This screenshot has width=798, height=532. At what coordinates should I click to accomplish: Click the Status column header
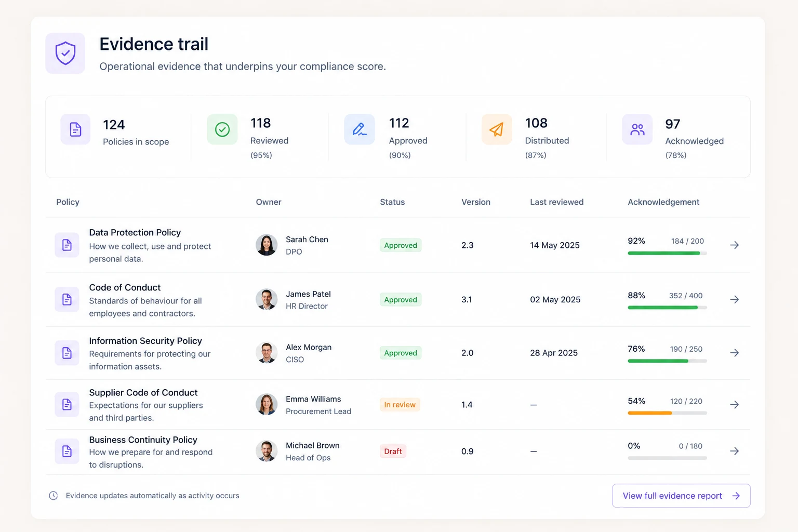392,202
